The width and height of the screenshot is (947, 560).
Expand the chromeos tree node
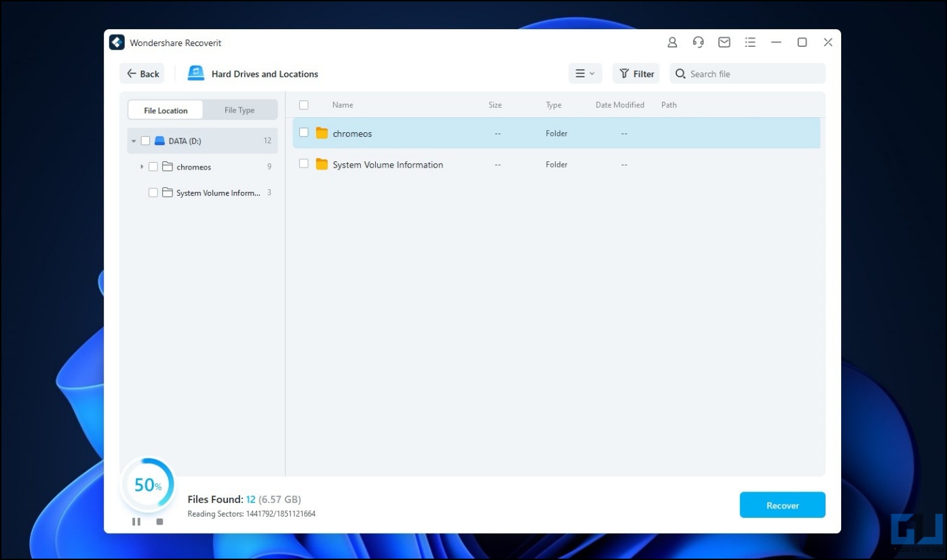[x=142, y=167]
